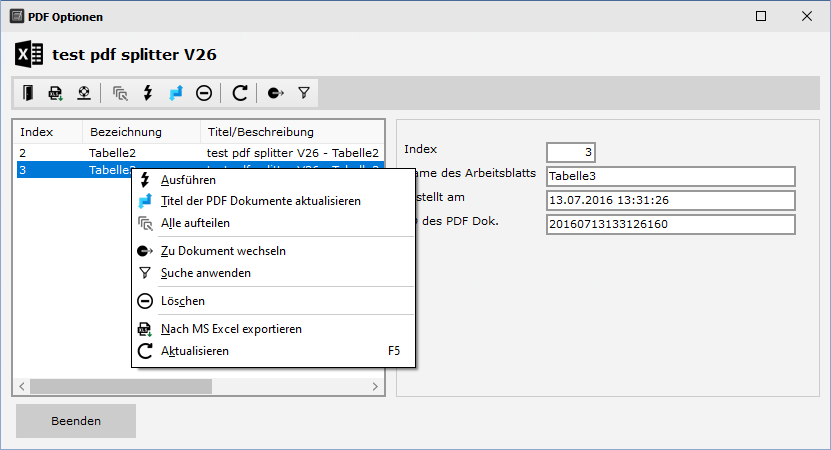Click the blue update titles toolbar icon

176,93
